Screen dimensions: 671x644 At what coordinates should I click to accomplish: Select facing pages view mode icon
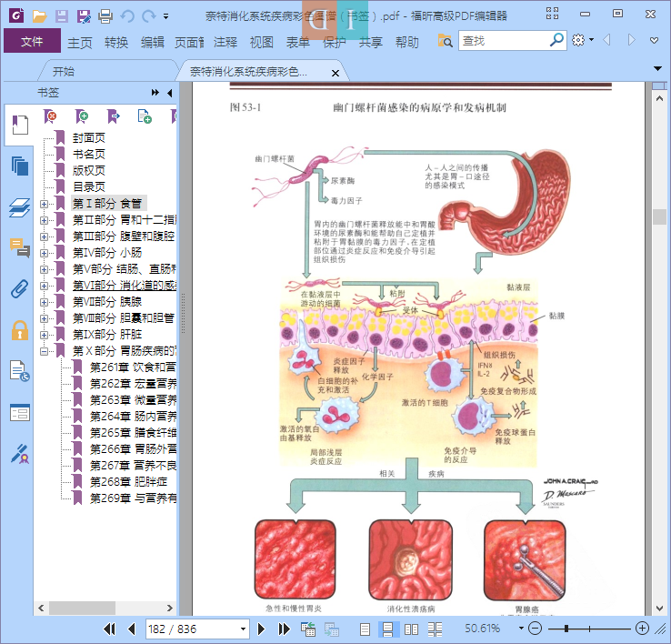(411, 629)
